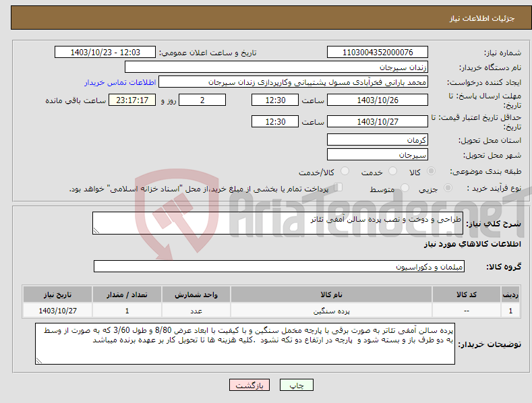
Task: Toggle the Islamic treasury payment checkbox
Action: [x=338, y=187]
